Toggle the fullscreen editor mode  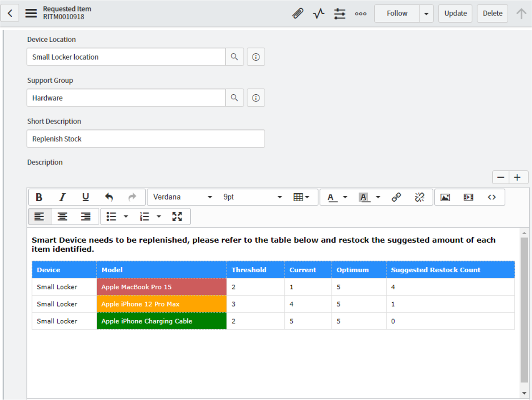pos(177,216)
